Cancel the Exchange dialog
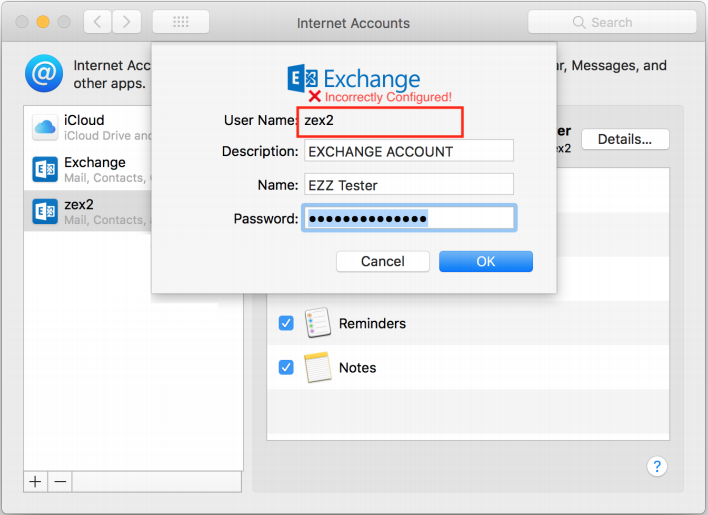708x515 pixels. point(382,261)
